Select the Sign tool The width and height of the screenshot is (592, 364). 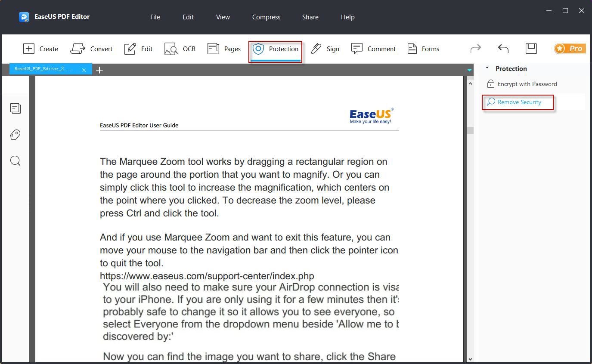(x=325, y=49)
